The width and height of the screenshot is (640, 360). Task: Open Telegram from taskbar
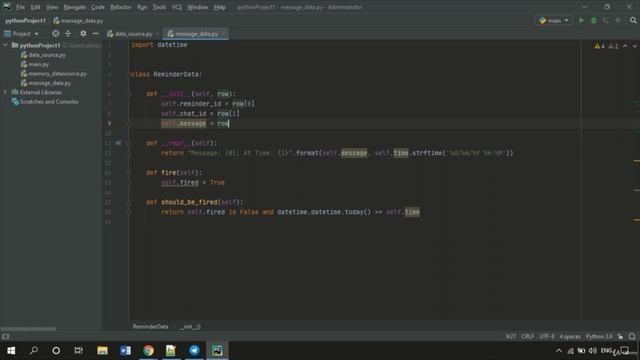point(194,351)
